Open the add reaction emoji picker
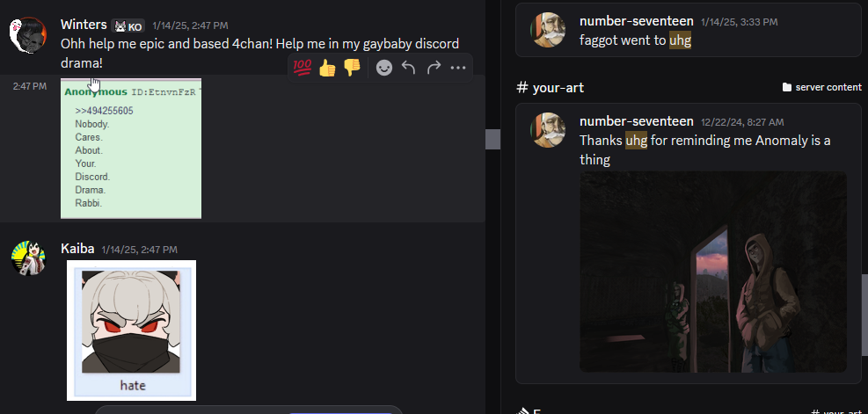The image size is (868, 414). (383, 68)
